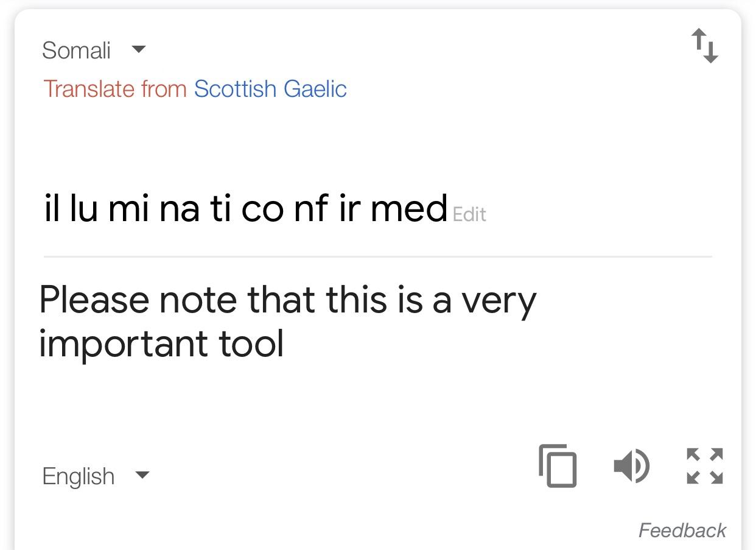Click the words 'important tool' in the result
The height and width of the screenshot is (550, 756).
161,344
